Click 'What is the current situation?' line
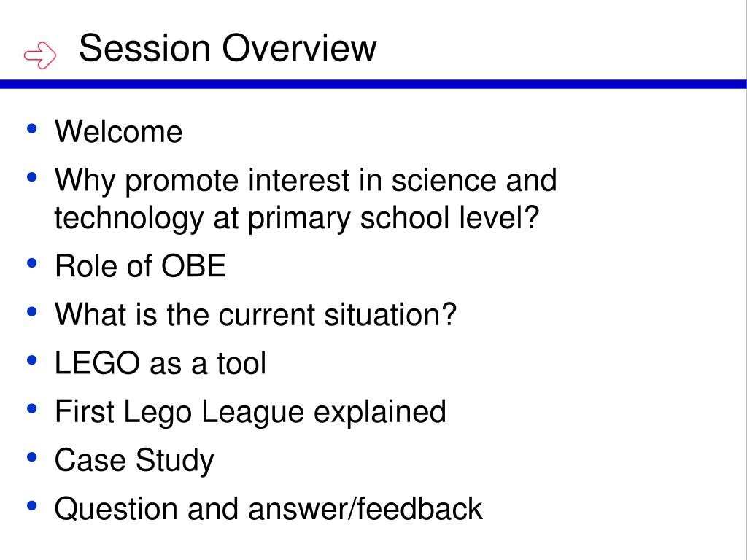 pyautogui.click(x=256, y=314)
